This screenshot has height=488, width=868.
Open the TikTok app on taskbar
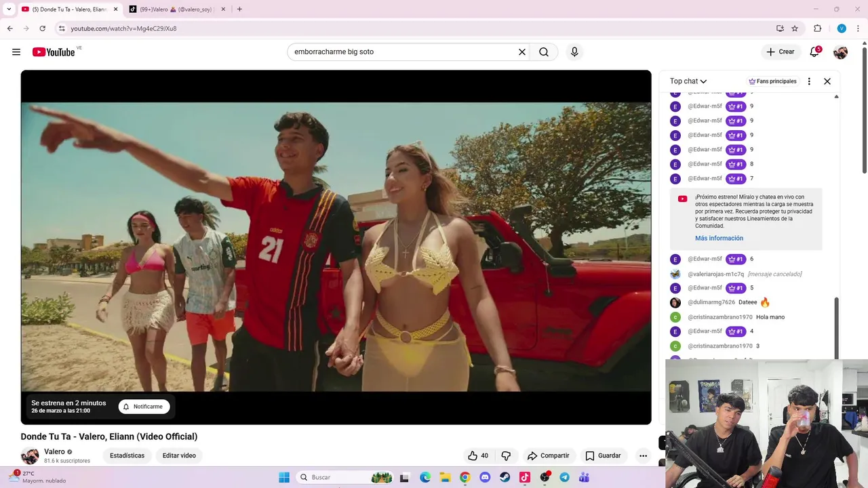(524, 477)
